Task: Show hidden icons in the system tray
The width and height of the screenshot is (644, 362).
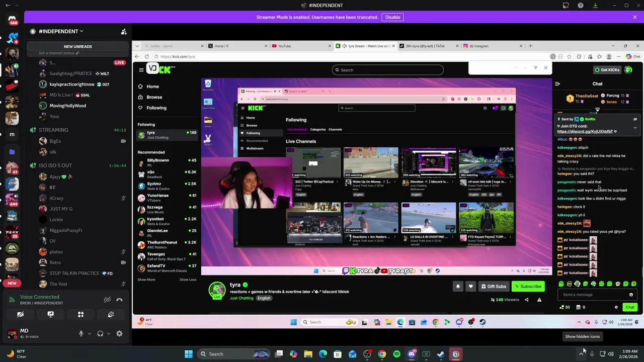Action: tap(582, 354)
